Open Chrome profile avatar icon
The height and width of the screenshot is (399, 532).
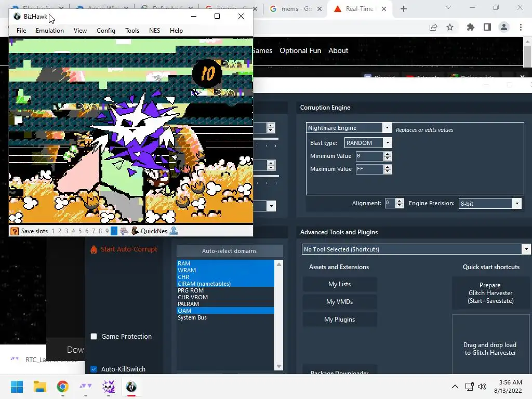click(504, 28)
